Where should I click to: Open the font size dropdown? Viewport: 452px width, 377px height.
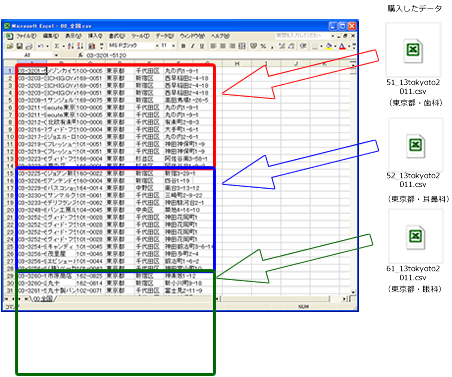coord(173,46)
